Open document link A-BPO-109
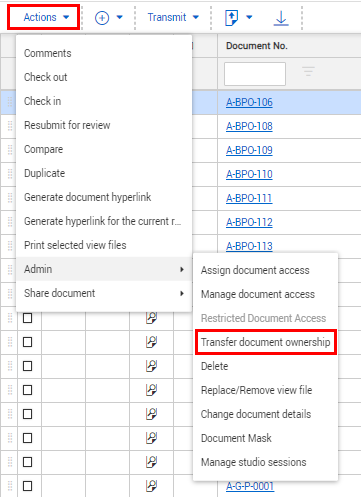The height and width of the screenshot is (497, 361). coord(249,150)
